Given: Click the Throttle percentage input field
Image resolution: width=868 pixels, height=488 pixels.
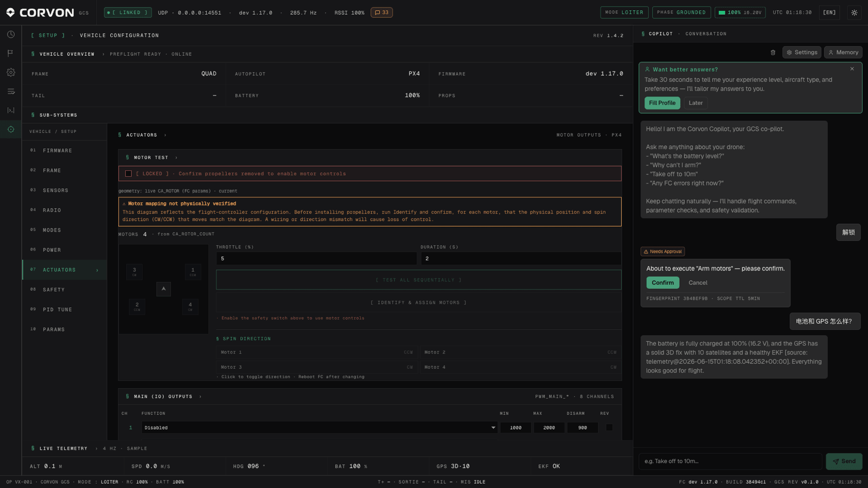Looking at the screenshot, I should 316,259.
